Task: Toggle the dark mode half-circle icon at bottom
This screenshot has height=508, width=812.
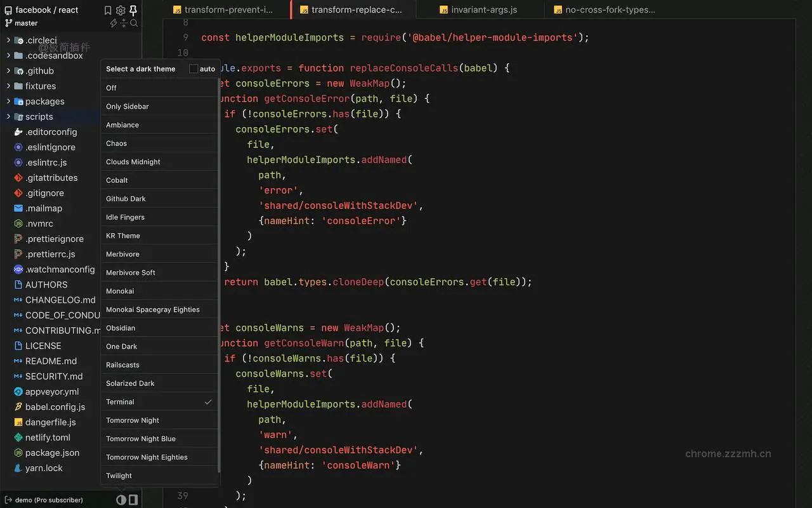Action: [x=121, y=500]
